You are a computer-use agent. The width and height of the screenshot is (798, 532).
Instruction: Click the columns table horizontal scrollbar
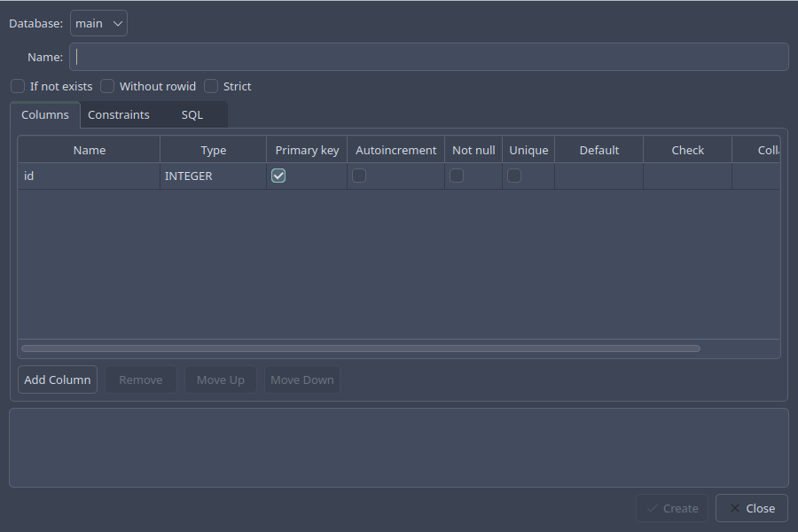361,348
